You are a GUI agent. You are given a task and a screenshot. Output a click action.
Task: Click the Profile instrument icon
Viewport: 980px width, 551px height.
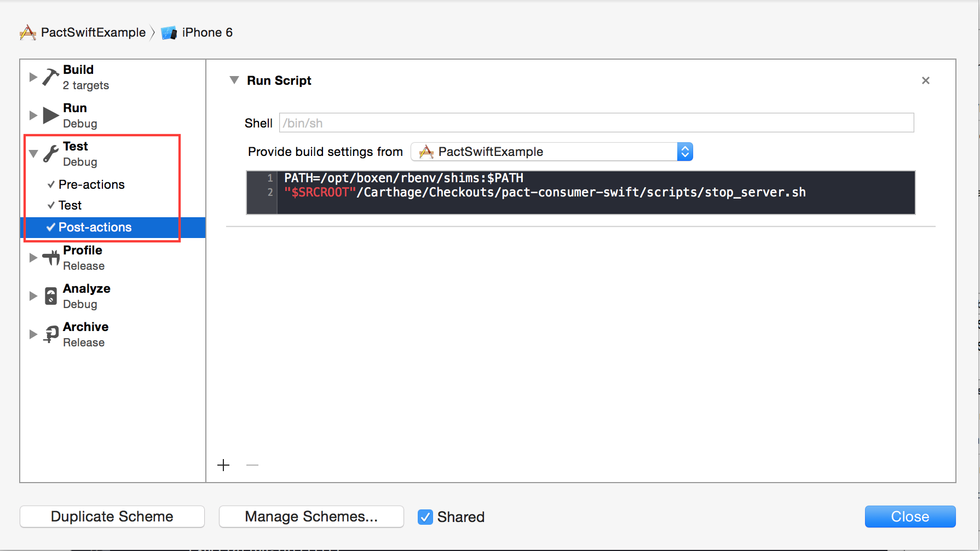click(x=51, y=258)
